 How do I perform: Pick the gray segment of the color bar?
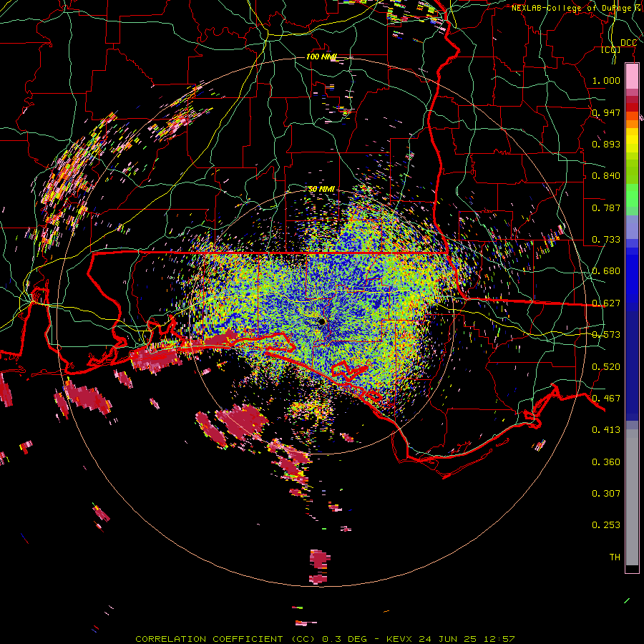[632, 497]
